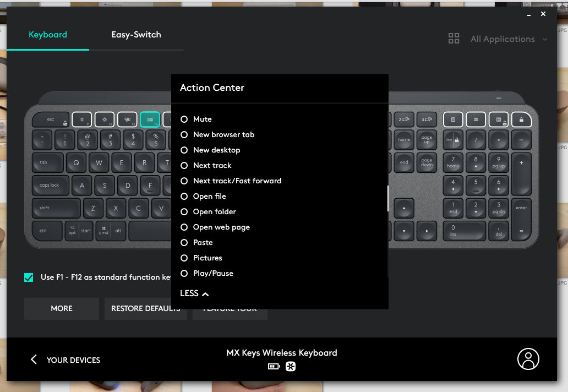568x392 pixels.
Task: Switch to the Easy-Switch tab
Action: [136, 35]
